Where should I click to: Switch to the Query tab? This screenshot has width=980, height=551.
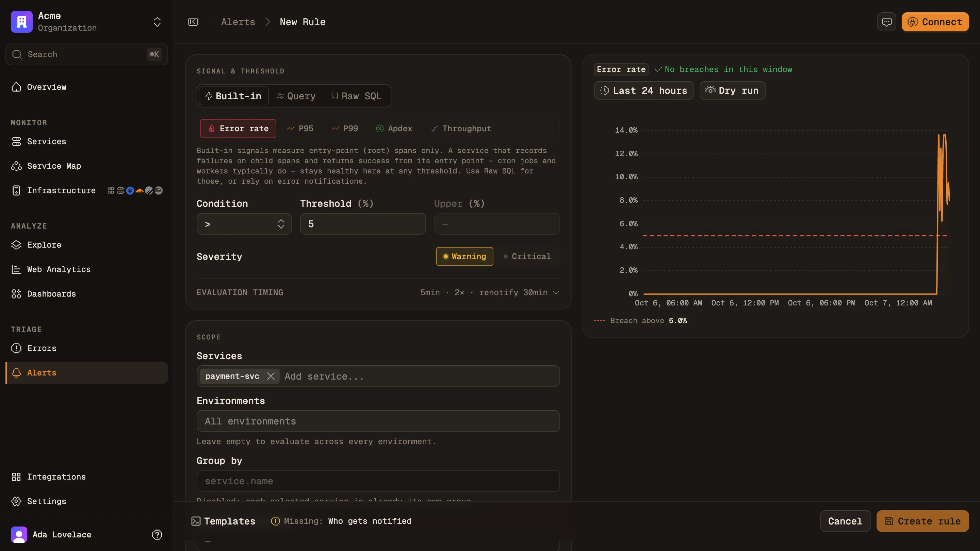[296, 96]
